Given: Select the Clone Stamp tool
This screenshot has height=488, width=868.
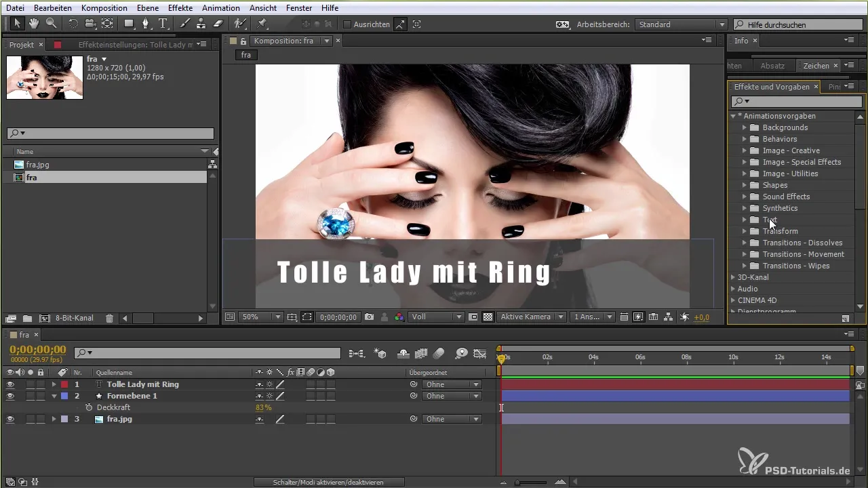Looking at the screenshot, I should [x=201, y=24].
